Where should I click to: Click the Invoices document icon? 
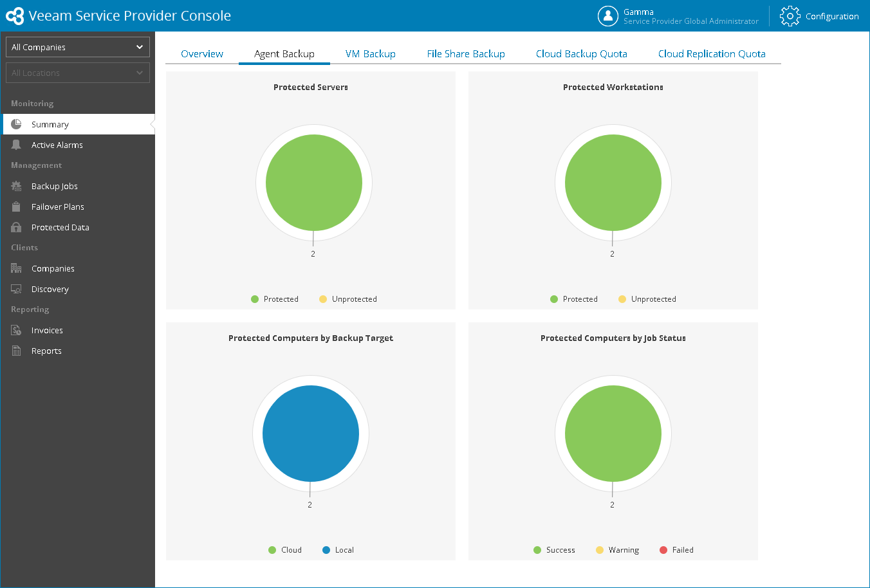click(16, 330)
